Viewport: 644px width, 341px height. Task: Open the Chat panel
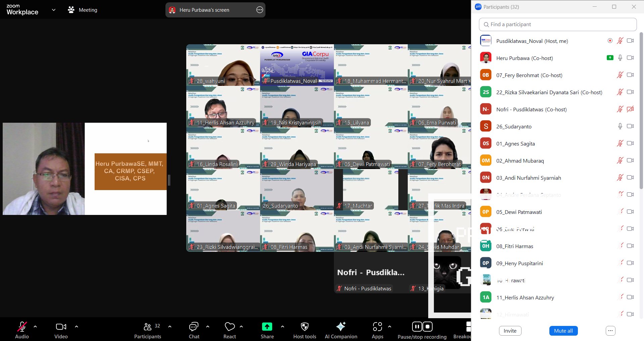point(194,327)
